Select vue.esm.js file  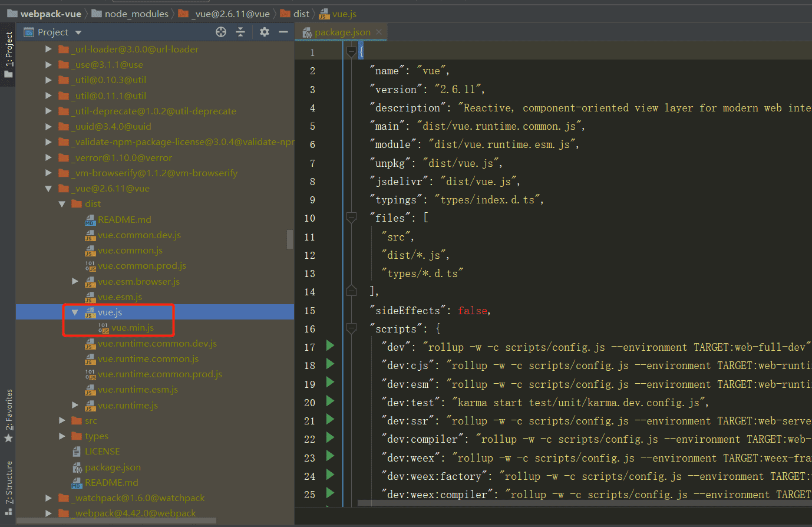coord(120,297)
